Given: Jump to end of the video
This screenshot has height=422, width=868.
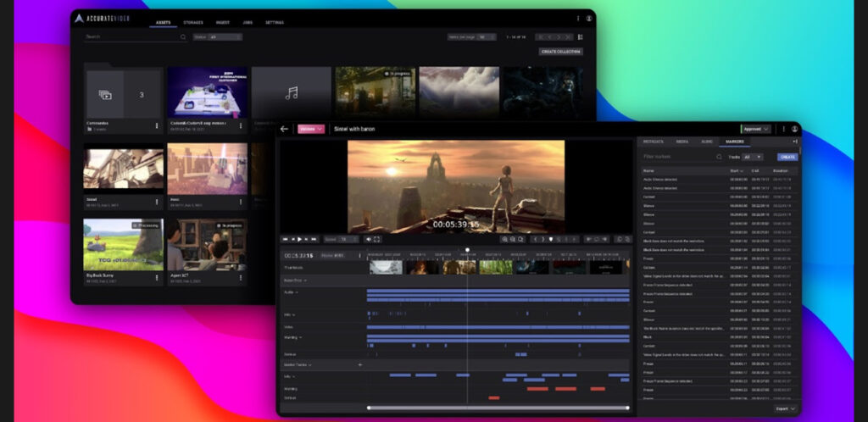Looking at the screenshot, I should [314, 240].
